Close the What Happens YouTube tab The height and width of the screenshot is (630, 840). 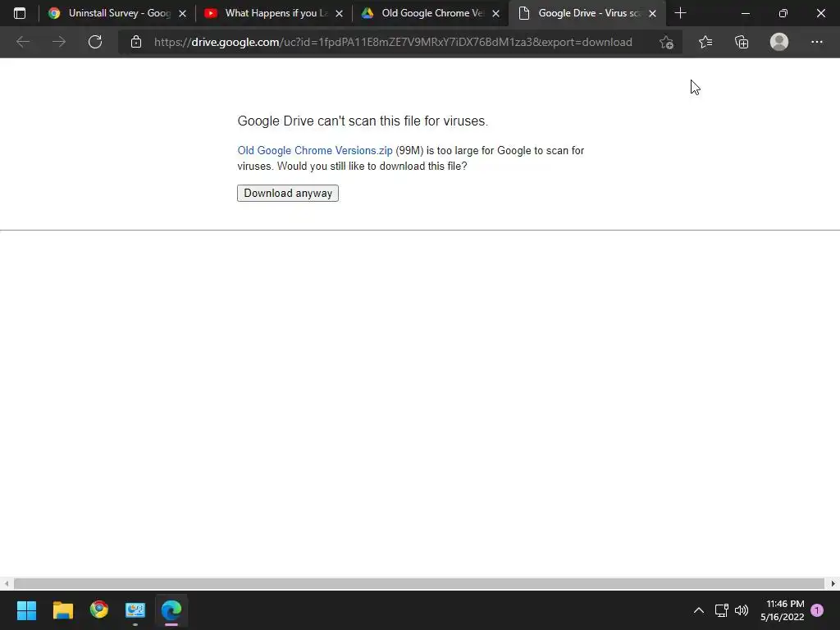339,13
